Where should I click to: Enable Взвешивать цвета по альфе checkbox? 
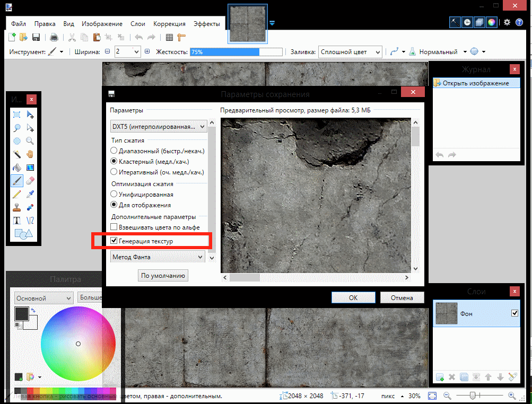pyautogui.click(x=114, y=227)
